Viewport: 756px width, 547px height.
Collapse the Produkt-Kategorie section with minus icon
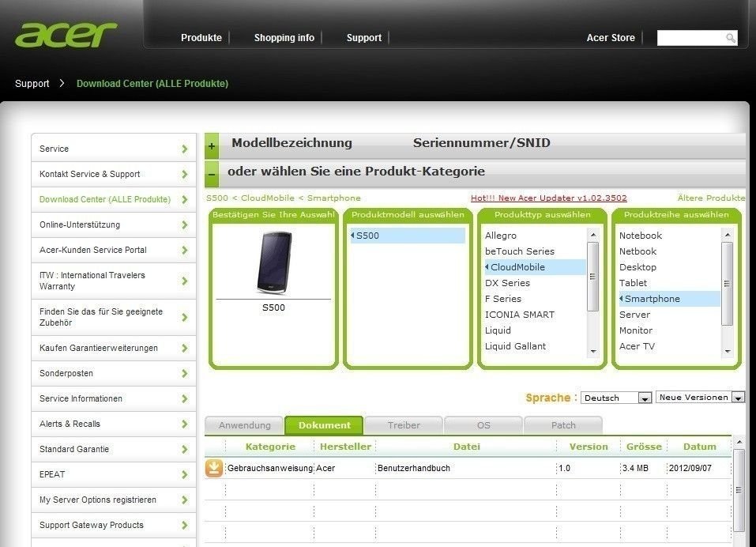tap(212, 175)
